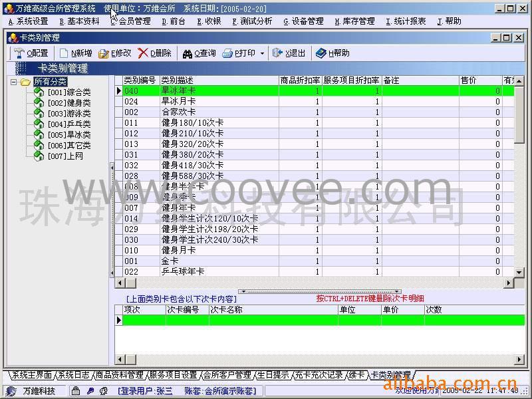Collapse the 所有分类 tree node
The image size is (532, 399).
(13, 82)
